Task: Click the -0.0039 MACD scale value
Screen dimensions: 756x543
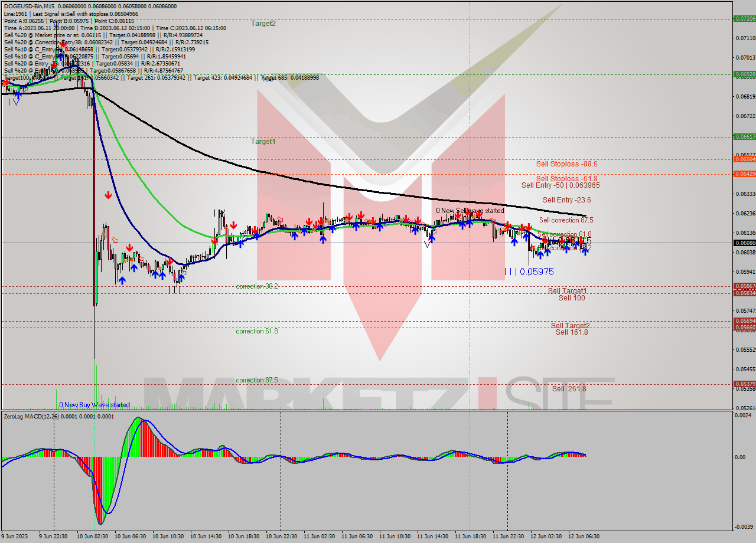Action: tap(743, 526)
